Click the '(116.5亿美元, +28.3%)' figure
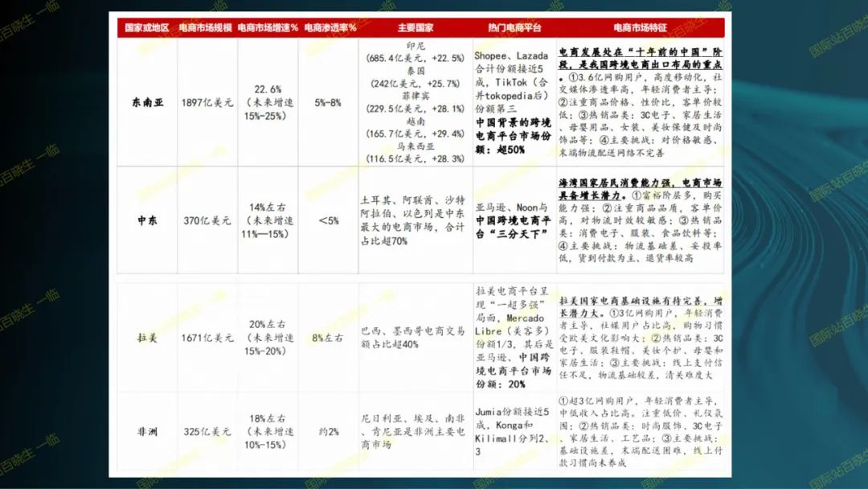The image size is (868, 489). pos(416,159)
